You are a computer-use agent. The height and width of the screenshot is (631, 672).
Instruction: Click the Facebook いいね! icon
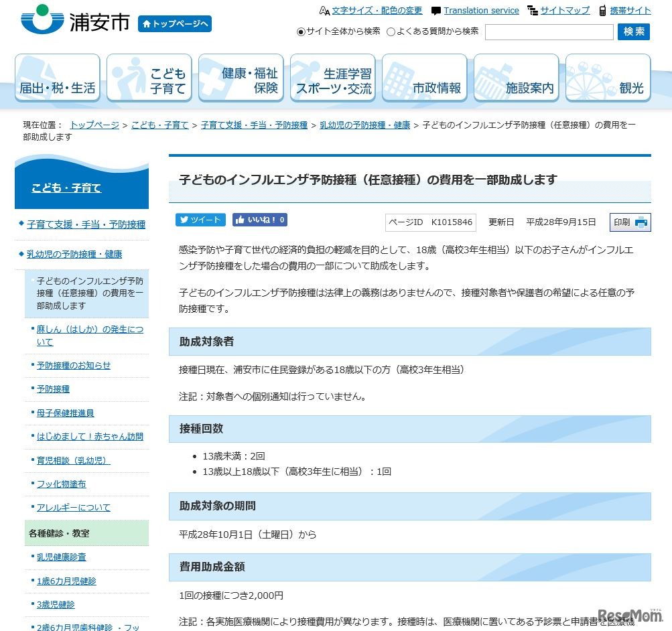tap(259, 219)
